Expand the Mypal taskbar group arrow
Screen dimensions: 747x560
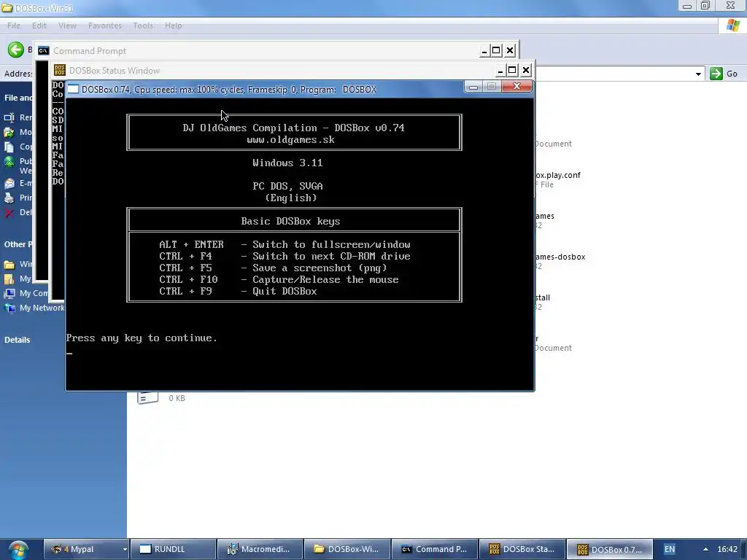click(x=125, y=549)
